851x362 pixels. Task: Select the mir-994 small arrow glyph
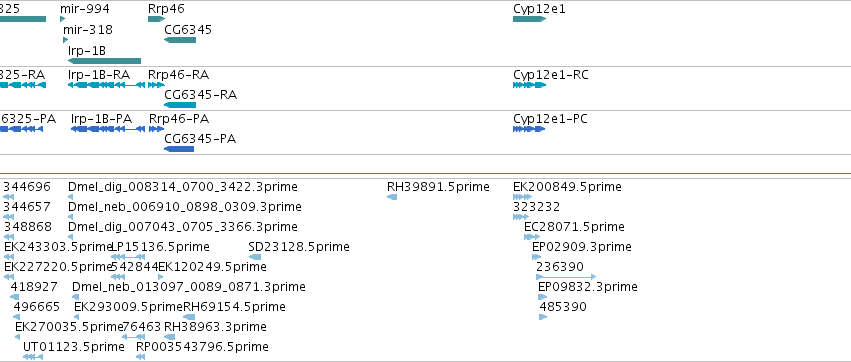62,19
